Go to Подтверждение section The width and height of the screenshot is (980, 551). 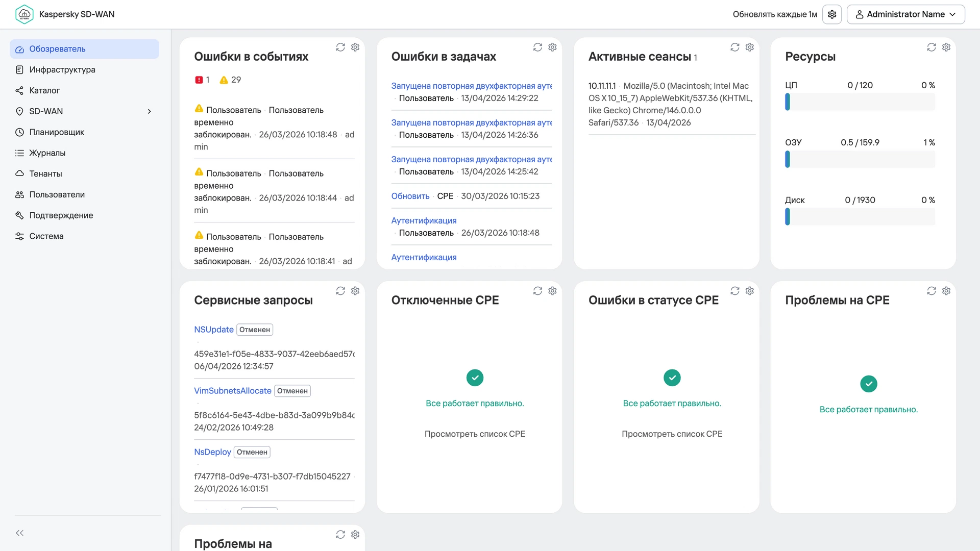pyautogui.click(x=84, y=215)
